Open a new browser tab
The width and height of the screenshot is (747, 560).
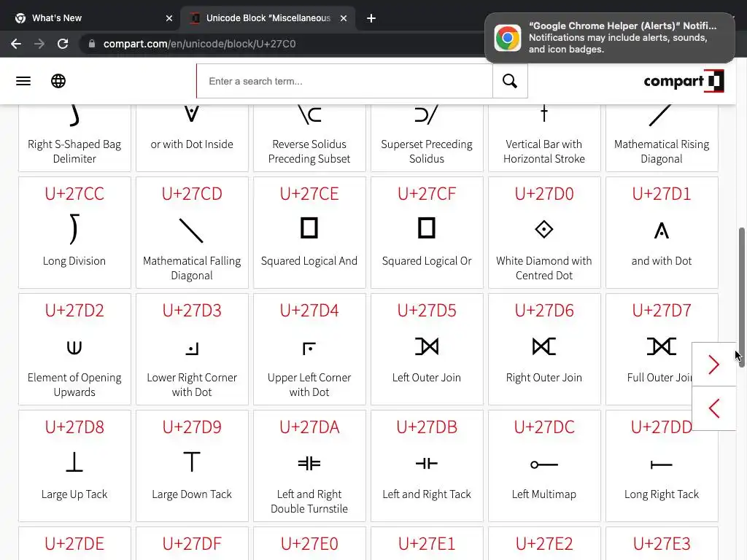pos(371,18)
